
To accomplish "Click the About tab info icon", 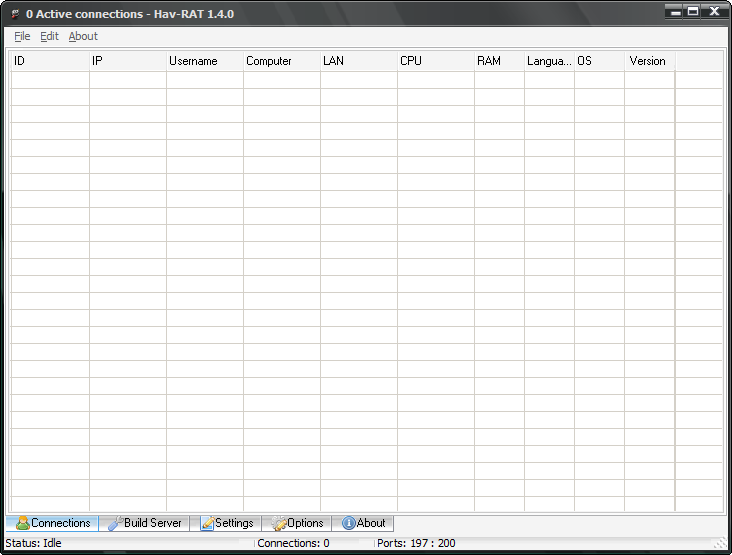I will [x=348, y=523].
